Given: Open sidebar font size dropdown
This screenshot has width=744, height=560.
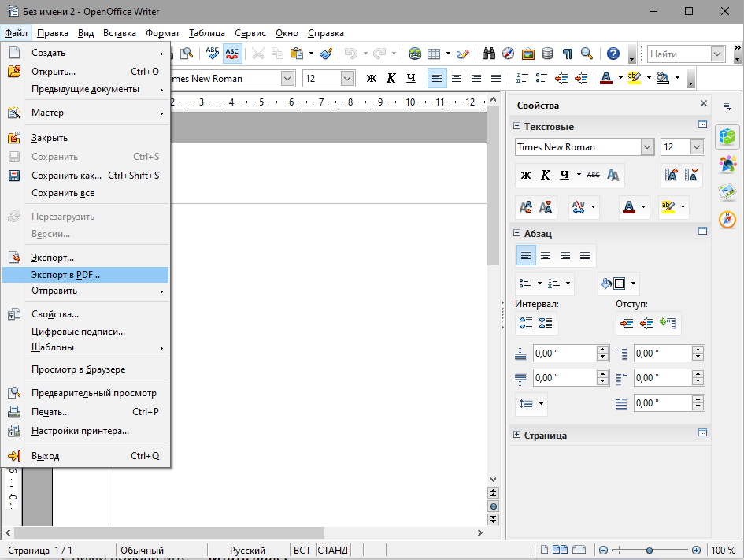Looking at the screenshot, I should click(x=697, y=147).
